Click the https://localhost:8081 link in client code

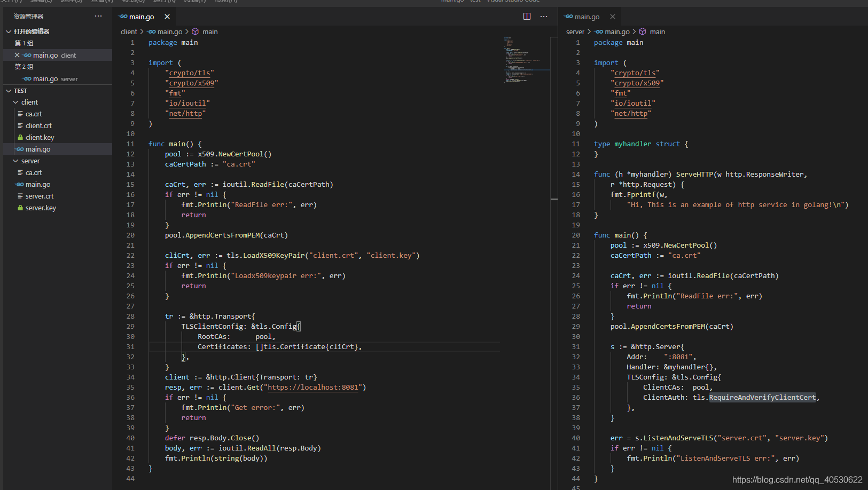tap(313, 387)
